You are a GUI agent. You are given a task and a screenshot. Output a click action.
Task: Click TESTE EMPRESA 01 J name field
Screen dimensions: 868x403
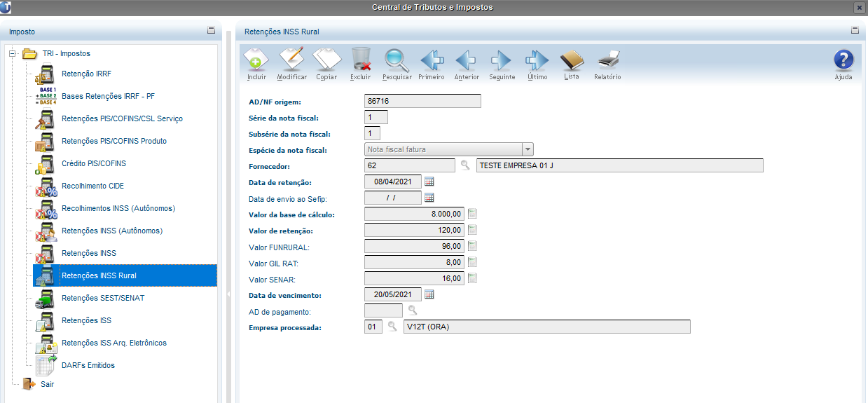pos(619,165)
